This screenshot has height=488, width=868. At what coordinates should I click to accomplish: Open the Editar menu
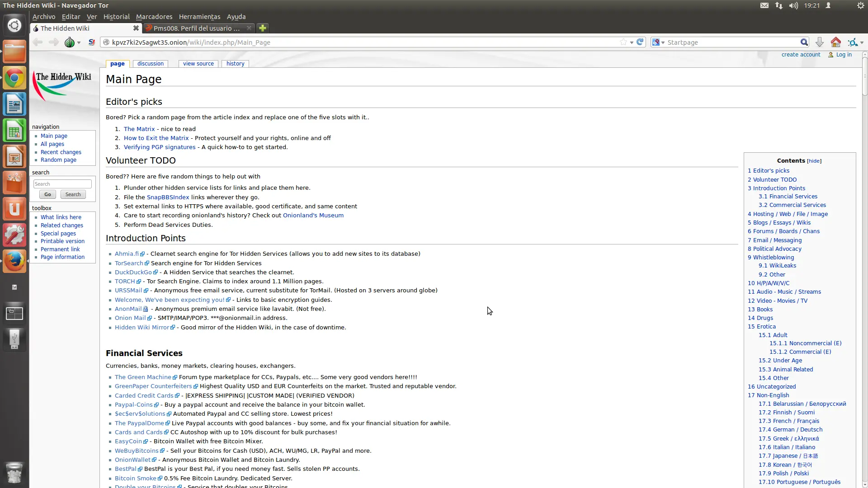71,17
